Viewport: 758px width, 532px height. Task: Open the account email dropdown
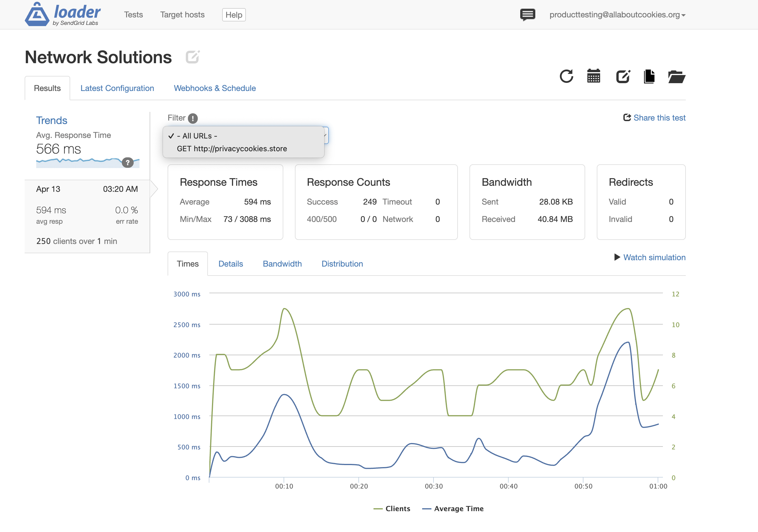tap(617, 15)
